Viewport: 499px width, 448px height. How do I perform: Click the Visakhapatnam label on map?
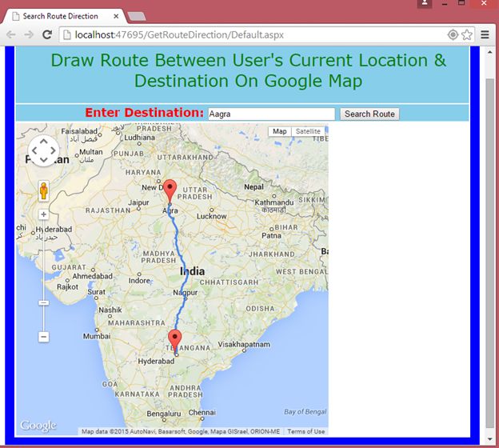tap(244, 344)
